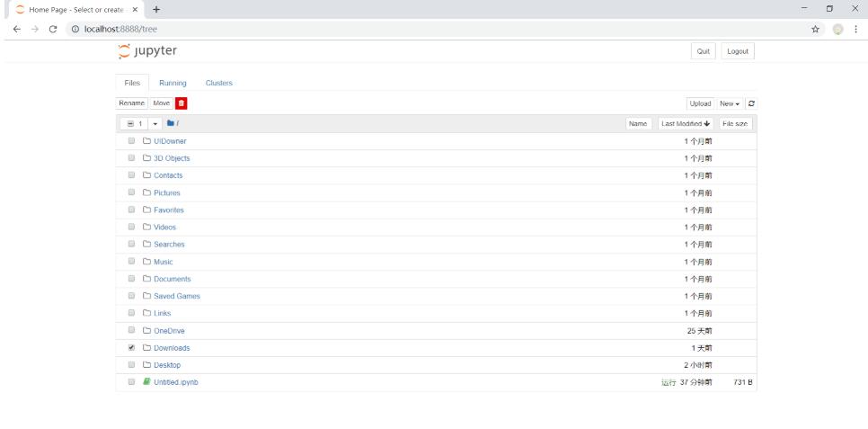Reload the browser page
Image resolution: width=868 pixels, height=429 pixels.
tap(53, 30)
